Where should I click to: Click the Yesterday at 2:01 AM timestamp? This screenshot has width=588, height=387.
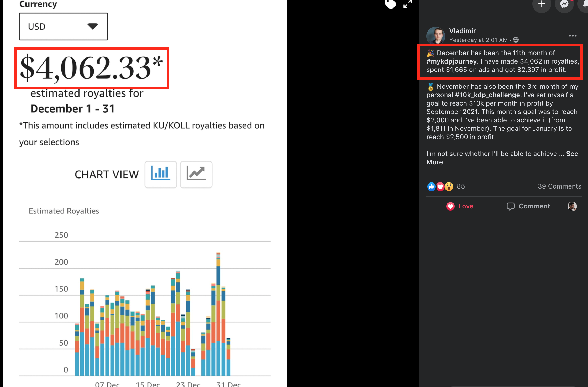click(478, 40)
